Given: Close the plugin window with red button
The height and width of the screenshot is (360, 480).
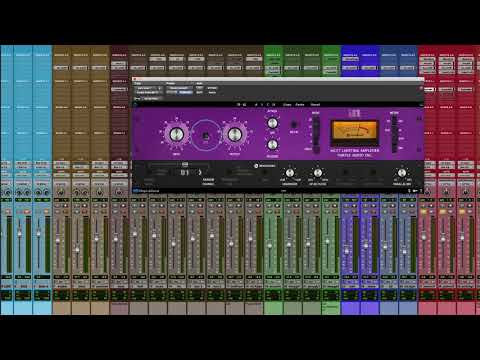Looking at the screenshot, I should click(135, 79).
